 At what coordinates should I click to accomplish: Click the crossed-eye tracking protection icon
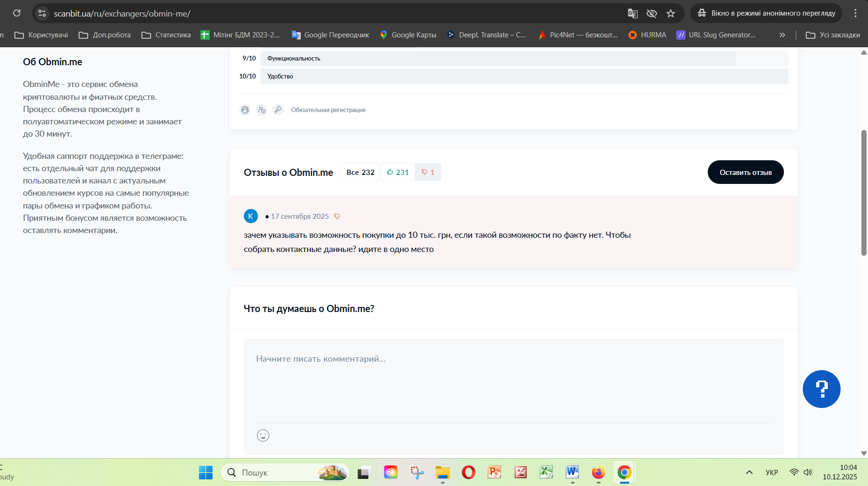click(652, 13)
